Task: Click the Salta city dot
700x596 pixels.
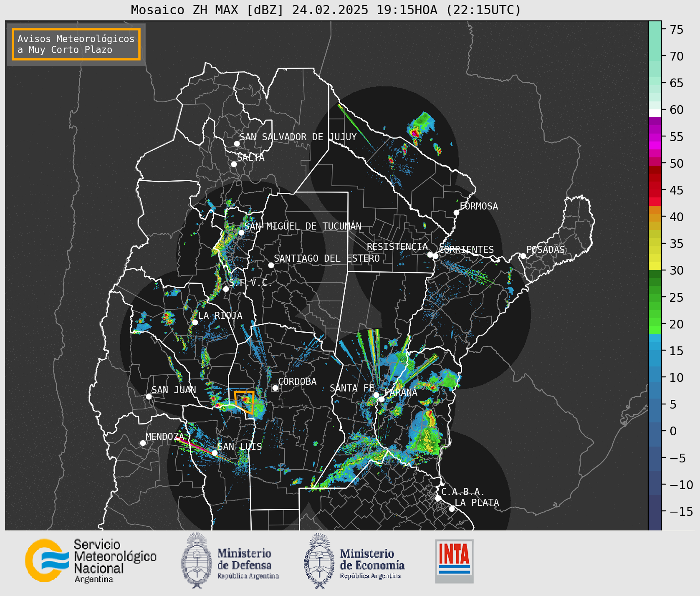Action: (234, 164)
